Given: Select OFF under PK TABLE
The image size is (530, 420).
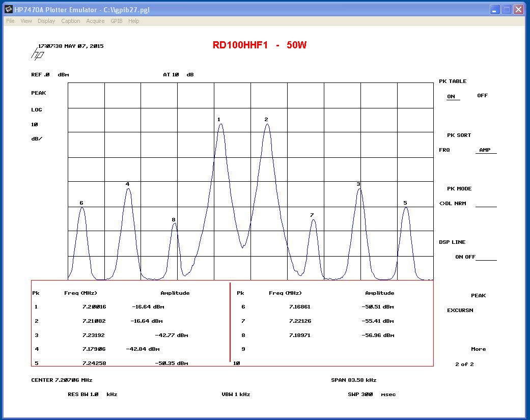Looking at the screenshot, I should 482,96.
